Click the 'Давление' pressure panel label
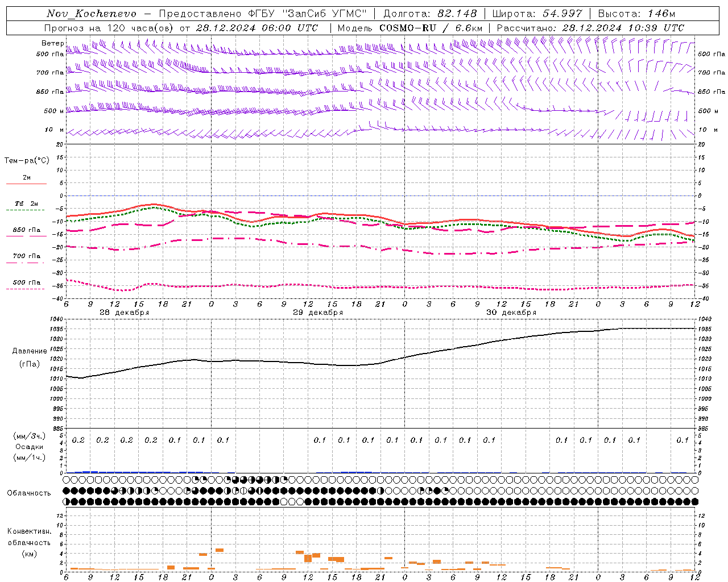Screen dimensions: 728x582 click(x=30, y=351)
